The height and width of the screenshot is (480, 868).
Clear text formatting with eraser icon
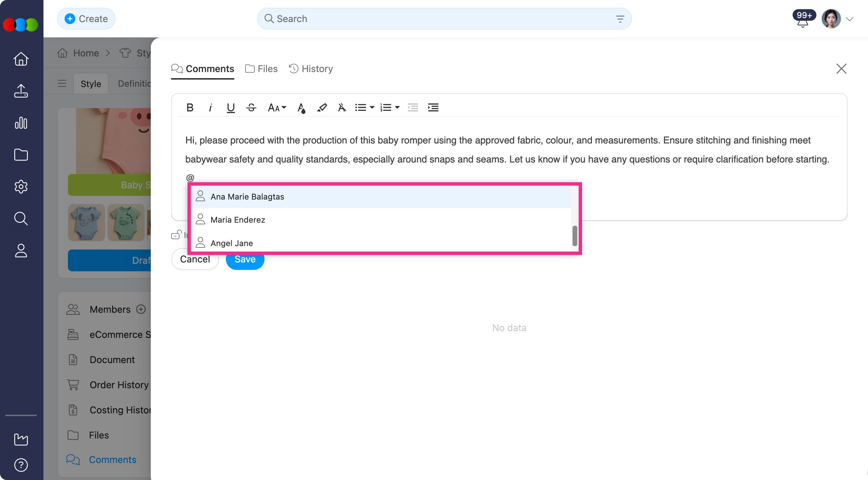pos(342,108)
